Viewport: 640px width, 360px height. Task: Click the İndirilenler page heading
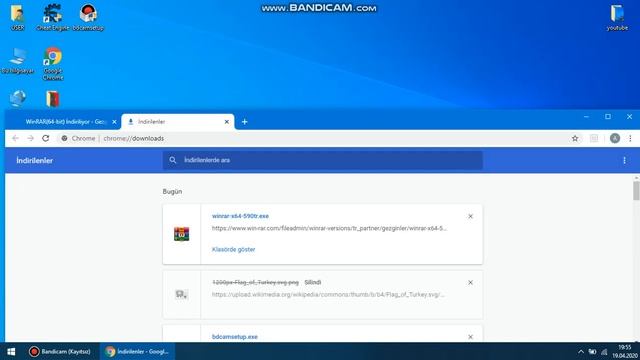35,160
